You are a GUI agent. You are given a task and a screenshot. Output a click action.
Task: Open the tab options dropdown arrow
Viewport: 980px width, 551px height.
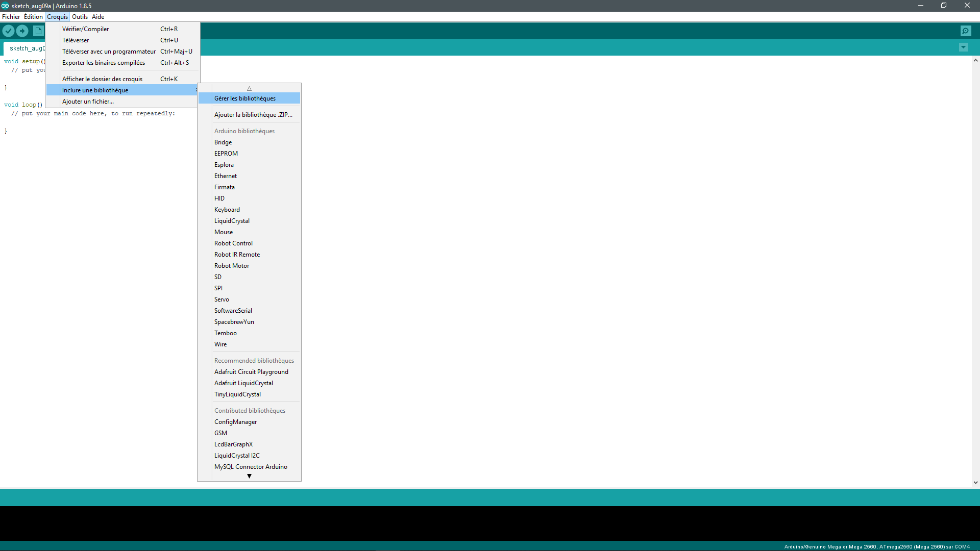963,47
